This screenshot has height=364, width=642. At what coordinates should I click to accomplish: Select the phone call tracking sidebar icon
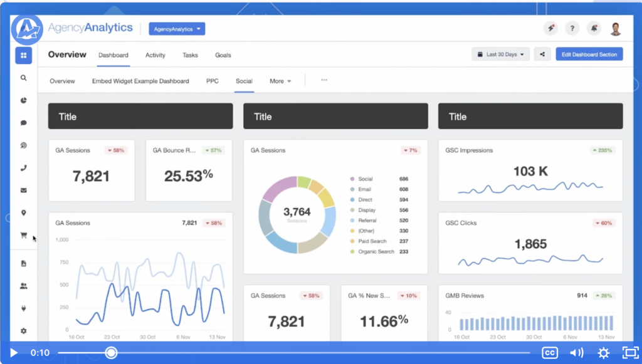24,168
